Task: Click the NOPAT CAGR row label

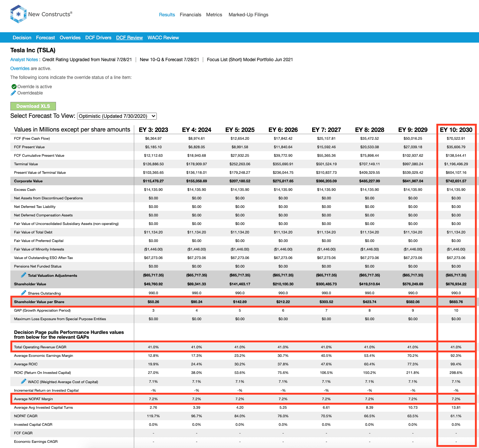Action: tap(26, 416)
